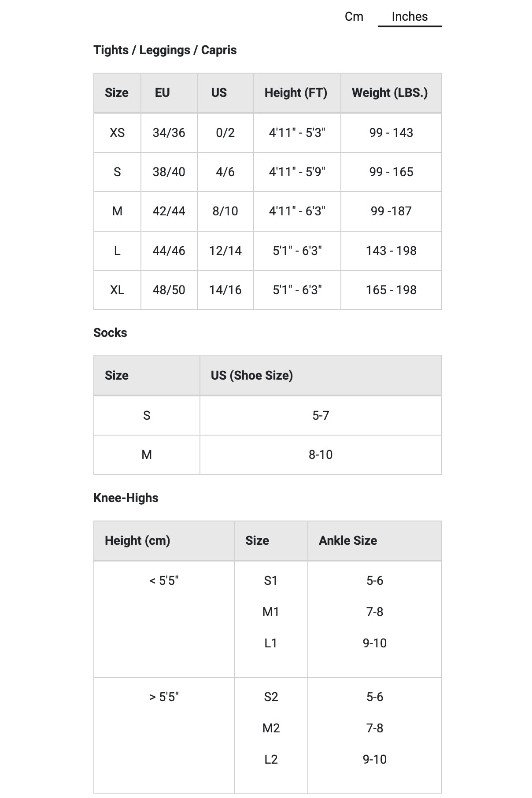Switch to the Cm tab
Image resolution: width=532 pixels, height=798 pixels.
coord(354,17)
